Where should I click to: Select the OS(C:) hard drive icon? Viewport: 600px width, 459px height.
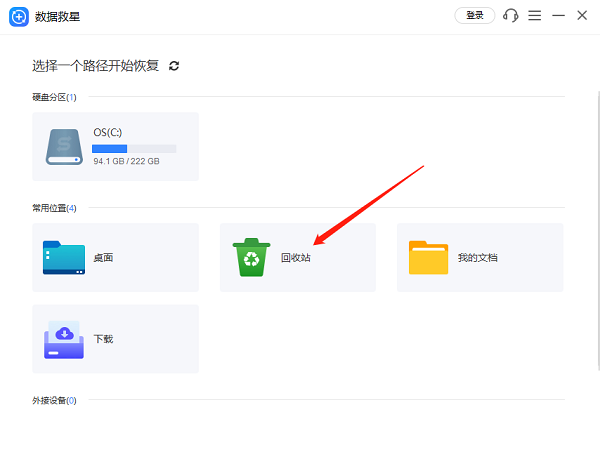[65, 147]
